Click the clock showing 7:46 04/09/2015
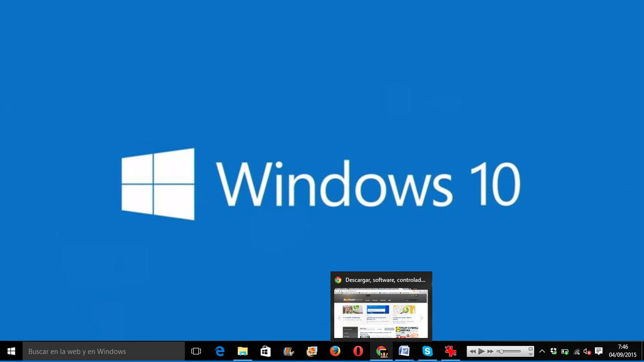The height and width of the screenshot is (362, 644). pos(623,351)
